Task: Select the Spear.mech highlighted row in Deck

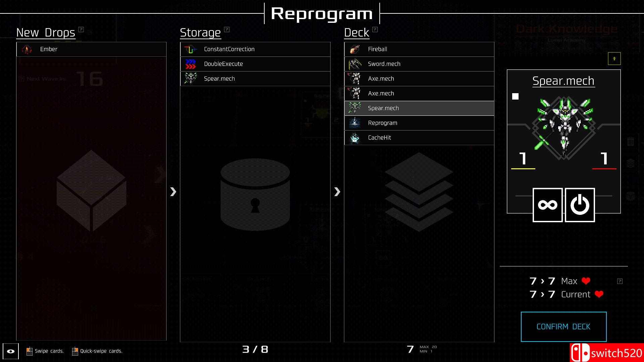Action: click(419, 108)
